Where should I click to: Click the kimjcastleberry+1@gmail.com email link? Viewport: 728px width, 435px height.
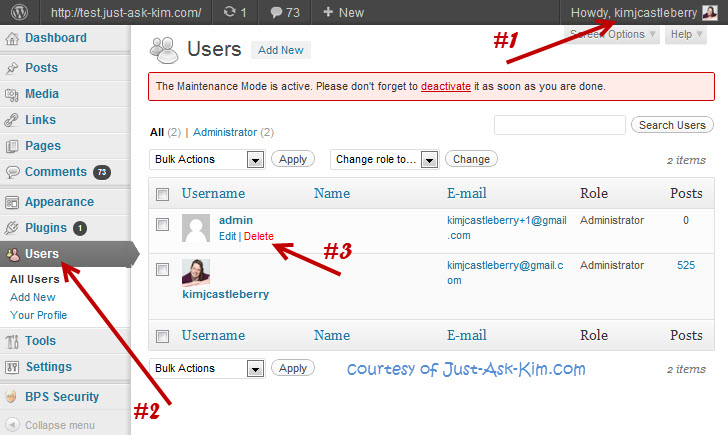[x=507, y=227]
